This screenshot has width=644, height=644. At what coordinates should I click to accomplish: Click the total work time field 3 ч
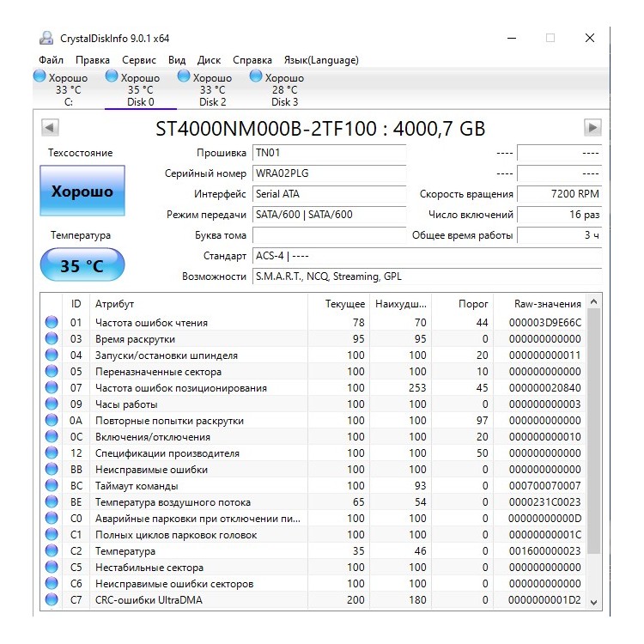click(x=559, y=235)
